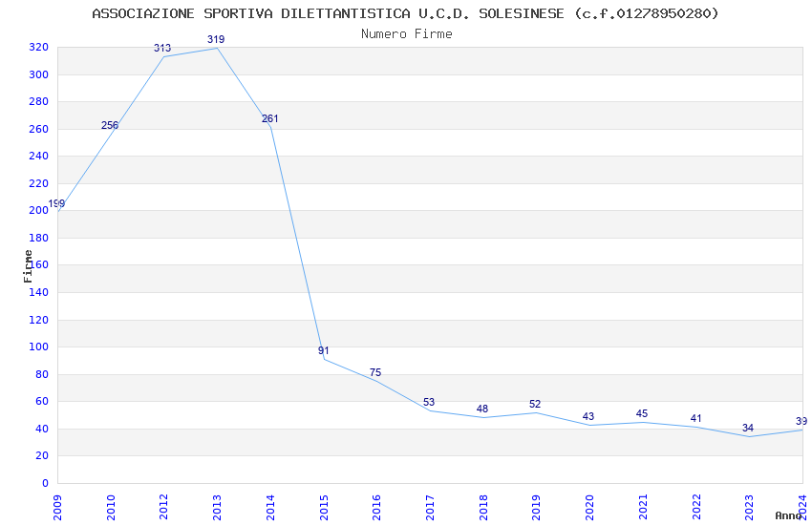Click the y-axis value 20
The width and height of the screenshot is (812, 525).
click(x=42, y=455)
